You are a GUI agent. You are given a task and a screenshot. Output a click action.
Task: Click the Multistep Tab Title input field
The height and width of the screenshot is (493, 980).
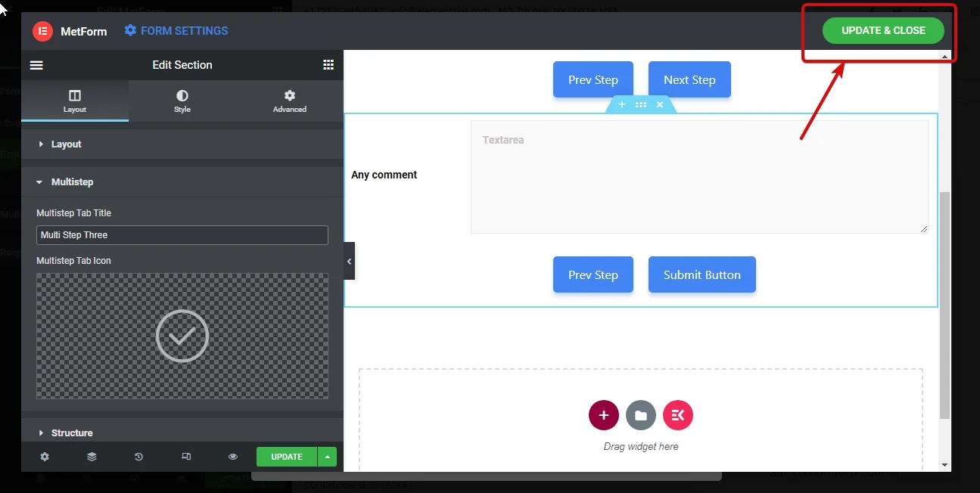(x=182, y=235)
